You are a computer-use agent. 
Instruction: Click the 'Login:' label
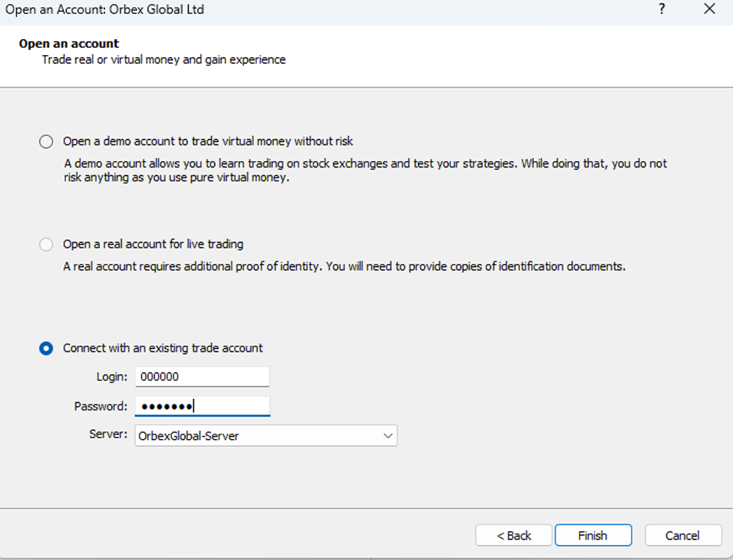click(112, 377)
